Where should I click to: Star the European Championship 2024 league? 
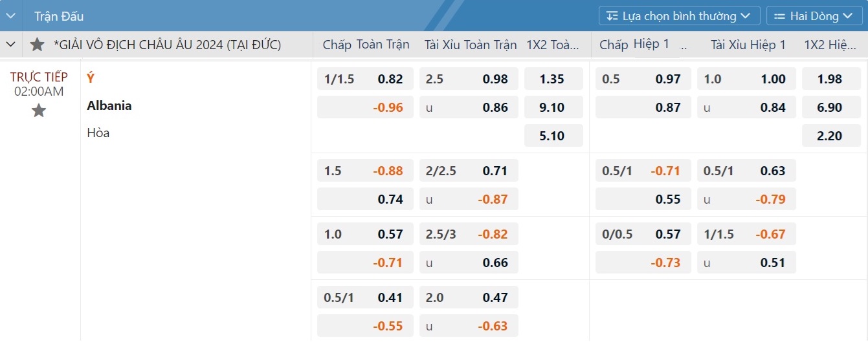coord(38,45)
